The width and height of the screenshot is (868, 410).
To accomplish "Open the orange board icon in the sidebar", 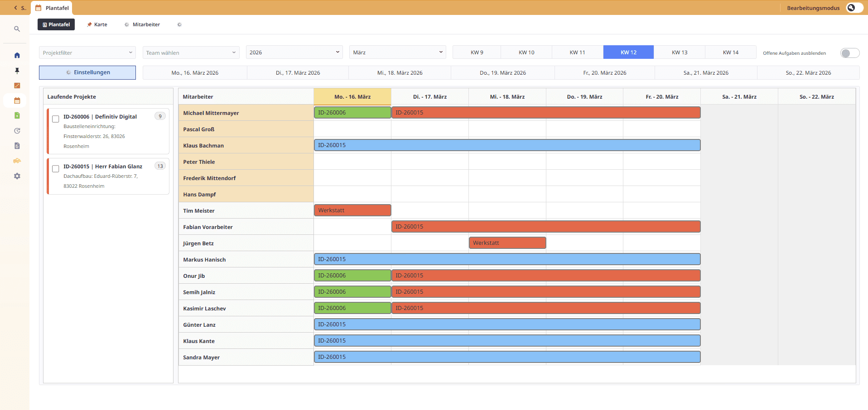I will pyautogui.click(x=17, y=86).
